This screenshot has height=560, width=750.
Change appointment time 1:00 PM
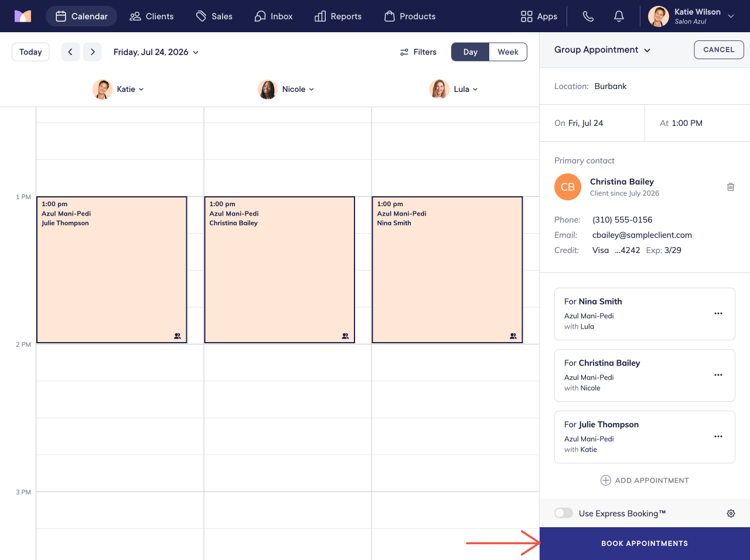[697, 123]
